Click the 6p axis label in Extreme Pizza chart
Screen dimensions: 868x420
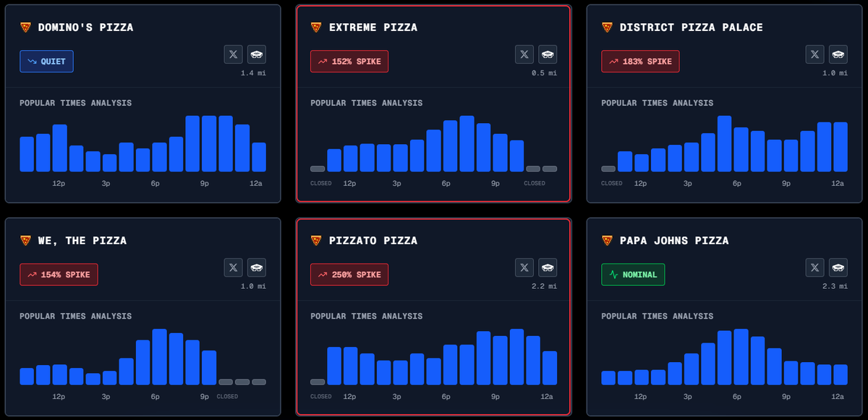pyautogui.click(x=446, y=183)
